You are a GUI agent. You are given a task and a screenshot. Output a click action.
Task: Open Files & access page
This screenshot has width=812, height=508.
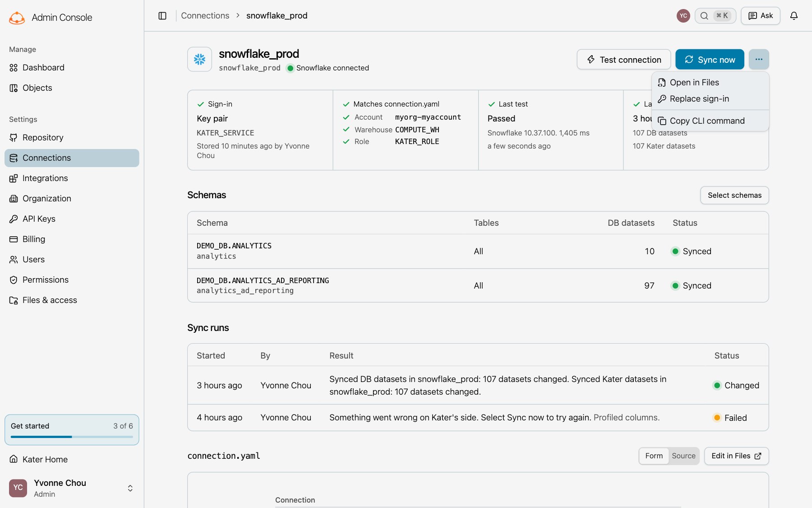pyautogui.click(x=72, y=300)
